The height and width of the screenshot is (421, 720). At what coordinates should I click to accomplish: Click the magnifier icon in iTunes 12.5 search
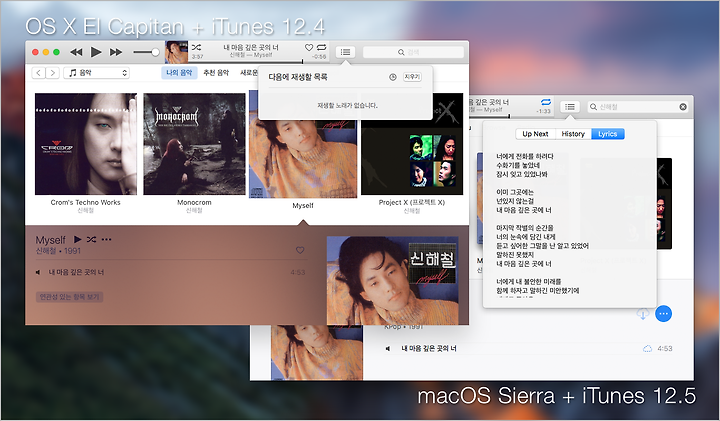click(593, 107)
